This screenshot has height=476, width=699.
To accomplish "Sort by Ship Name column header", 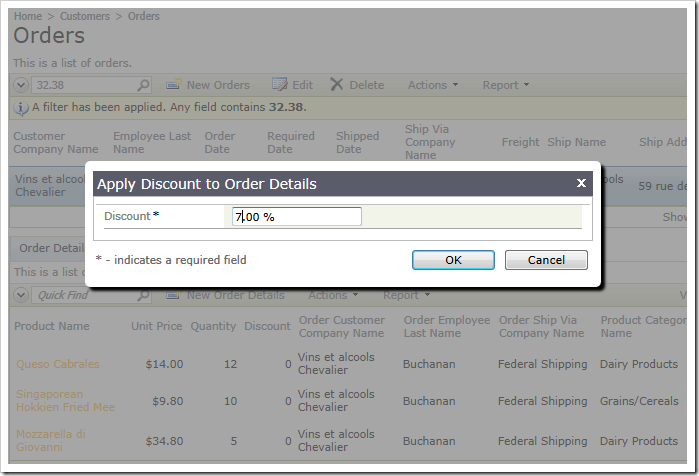I will pyautogui.click(x=576, y=142).
